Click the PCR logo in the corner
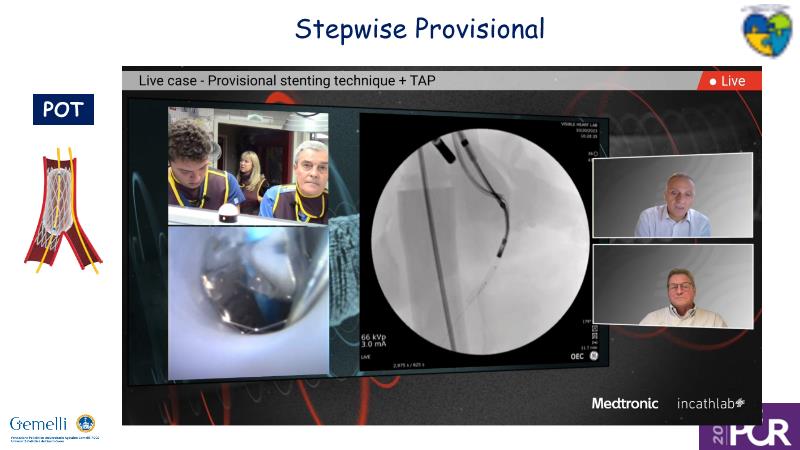Image resolution: width=800 pixels, height=450 pixels. (749, 428)
